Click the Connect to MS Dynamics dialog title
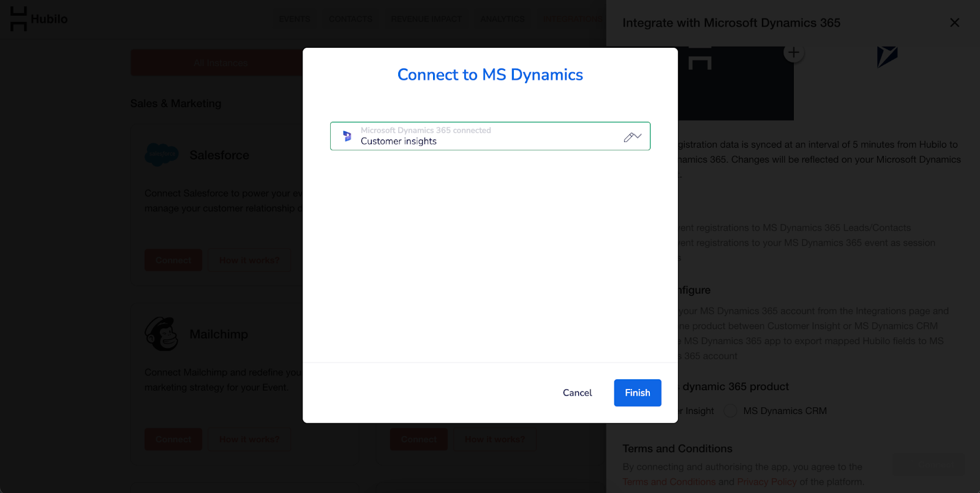This screenshot has height=493, width=980. pos(490,75)
